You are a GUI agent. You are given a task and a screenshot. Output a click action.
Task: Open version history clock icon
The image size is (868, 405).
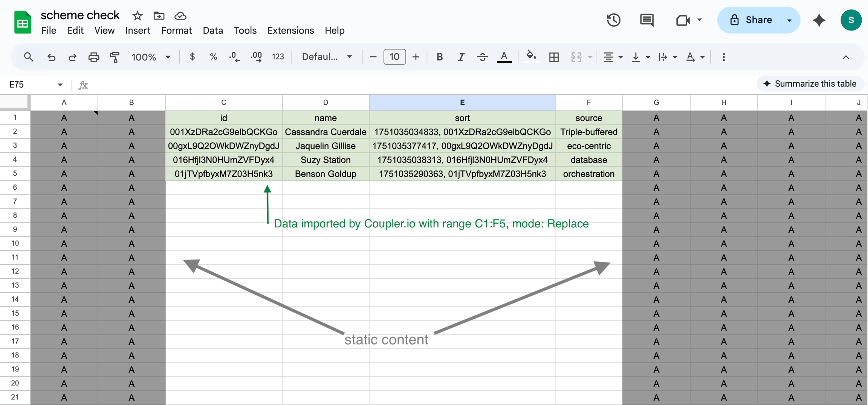point(613,20)
